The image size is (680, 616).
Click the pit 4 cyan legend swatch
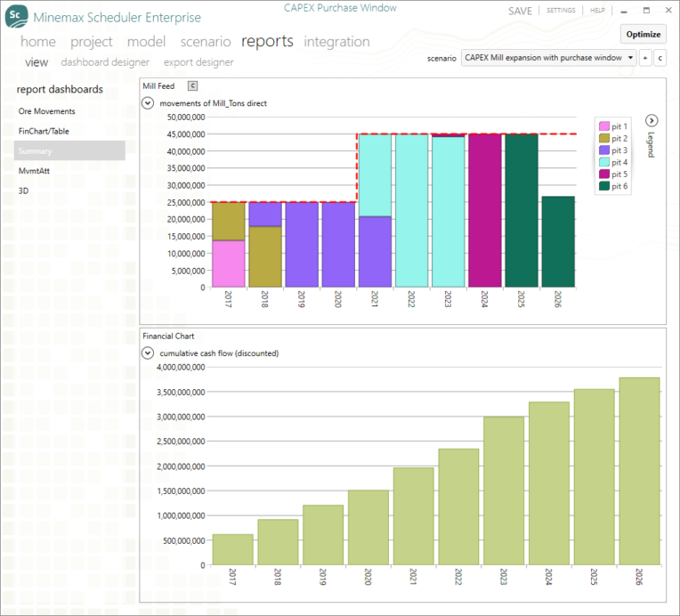point(604,162)
